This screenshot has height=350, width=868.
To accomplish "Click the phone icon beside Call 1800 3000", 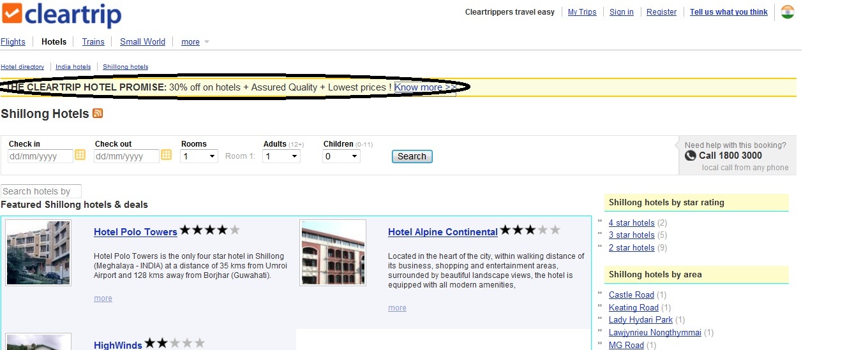I will tap(690, 156).
